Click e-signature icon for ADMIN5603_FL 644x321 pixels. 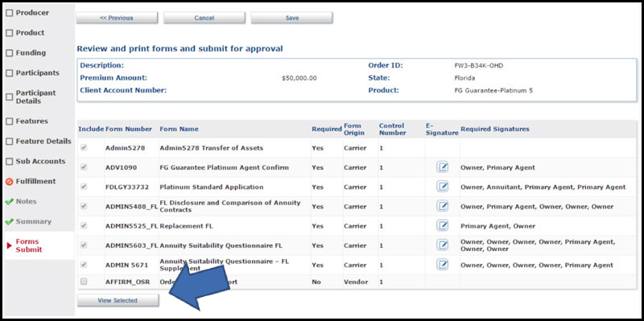tap(442, 245)
